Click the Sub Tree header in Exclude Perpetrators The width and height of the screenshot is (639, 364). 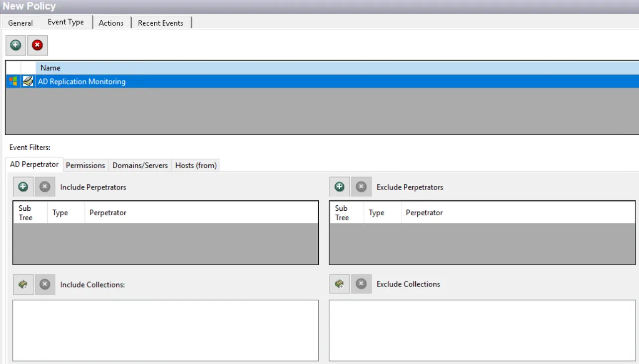347,213
